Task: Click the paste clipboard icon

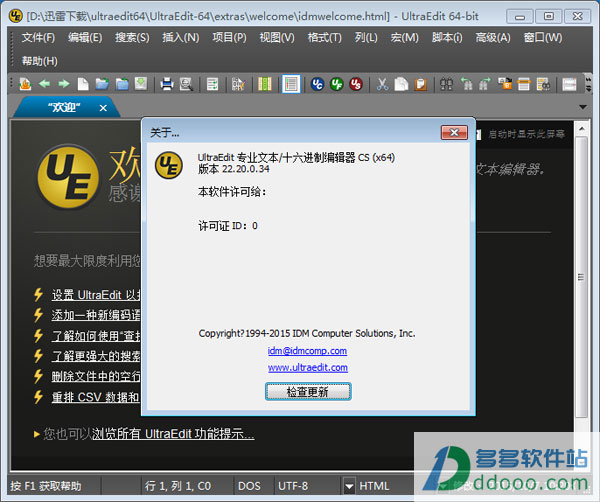Action: coord(420,84)
